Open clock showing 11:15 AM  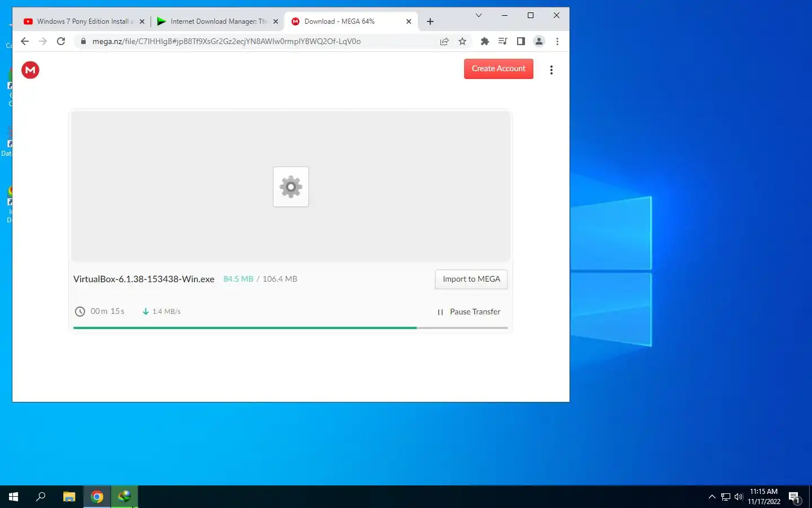point(764,497)
